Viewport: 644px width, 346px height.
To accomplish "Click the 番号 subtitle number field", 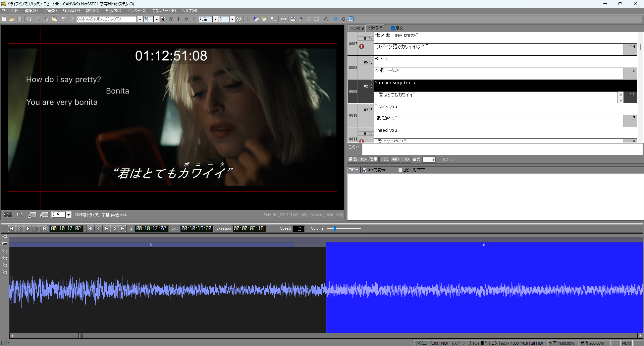I will (x=429, y=160).
